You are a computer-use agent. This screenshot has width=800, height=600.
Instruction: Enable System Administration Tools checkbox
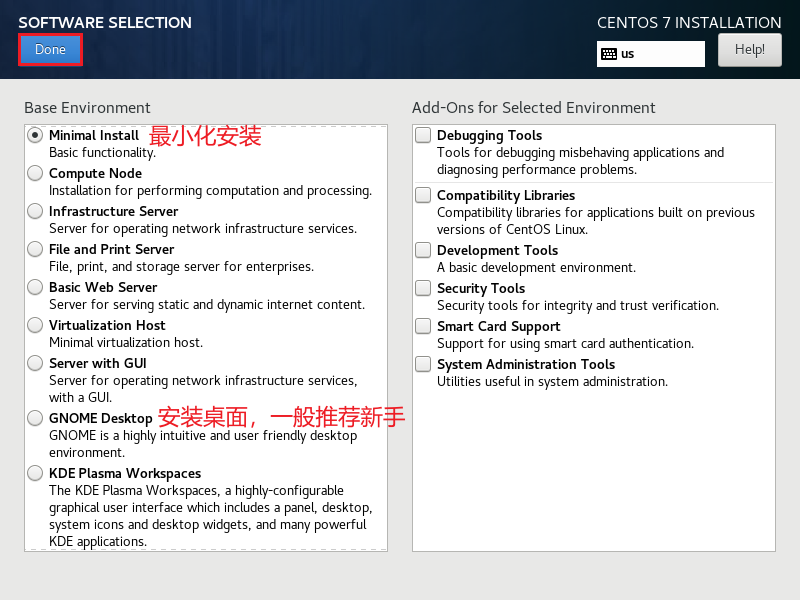coord(423,364)
